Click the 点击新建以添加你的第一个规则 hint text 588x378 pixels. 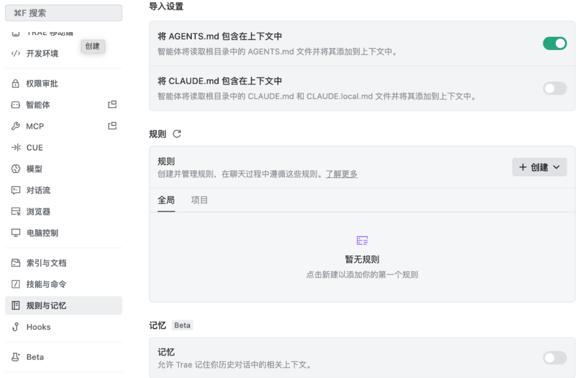point(362,275)
